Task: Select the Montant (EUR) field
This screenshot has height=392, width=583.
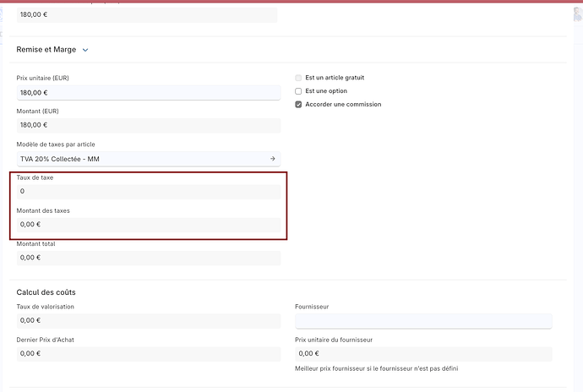Action: point(148,126)
